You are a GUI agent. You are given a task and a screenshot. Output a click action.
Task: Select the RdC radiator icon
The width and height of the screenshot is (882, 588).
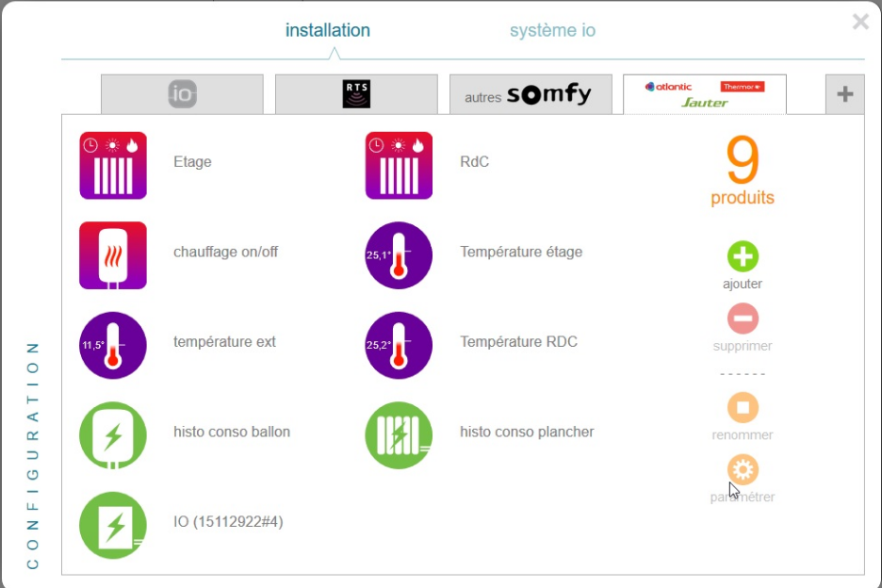click(399, 165)
